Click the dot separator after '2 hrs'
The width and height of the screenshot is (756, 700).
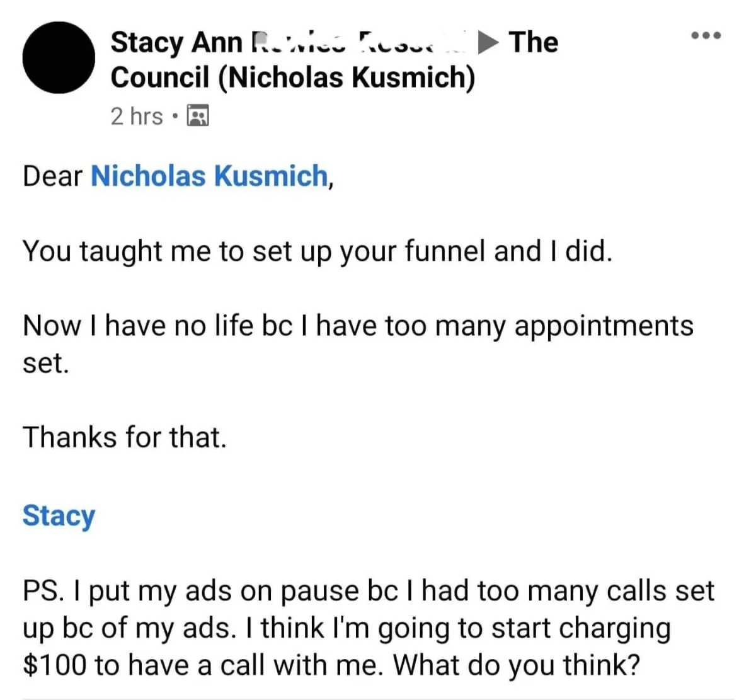[175, 117]
